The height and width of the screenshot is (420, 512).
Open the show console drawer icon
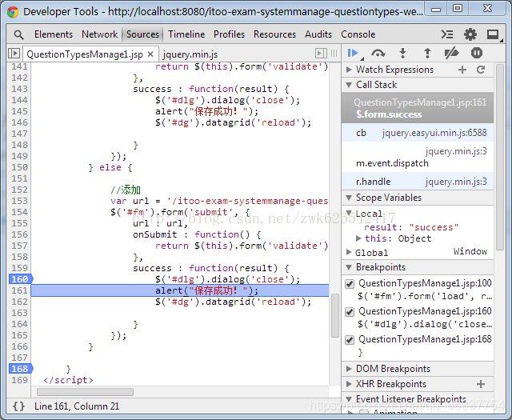(x=447, y=34)
